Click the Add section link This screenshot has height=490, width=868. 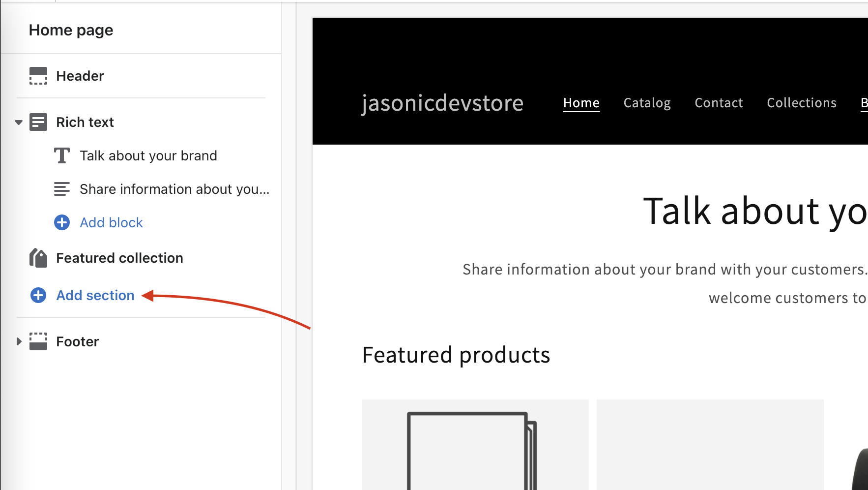pos(95,295)
